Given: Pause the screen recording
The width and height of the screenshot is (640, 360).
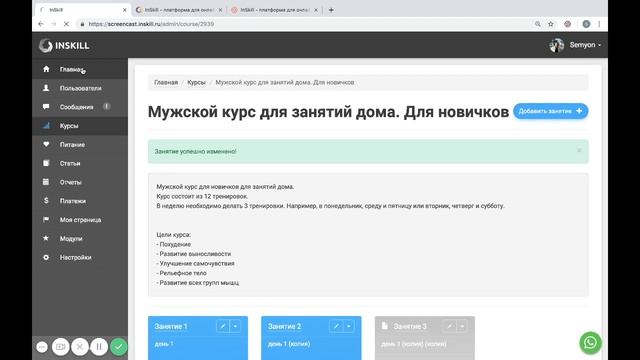Looking at the screenshot, I should click(x=99, y=347).
